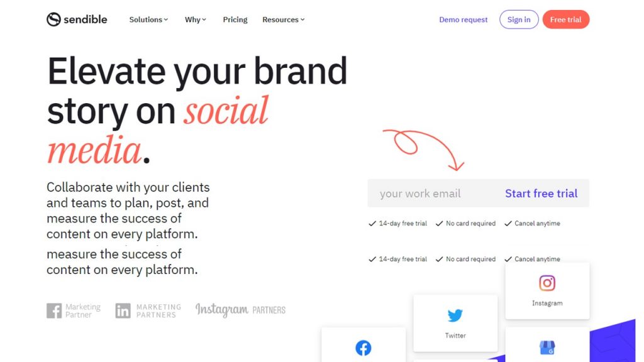The height and width of the screenshot is (362, 644).
Task: Expand the Resources dropdown menu
Action: tap(284, 19)
